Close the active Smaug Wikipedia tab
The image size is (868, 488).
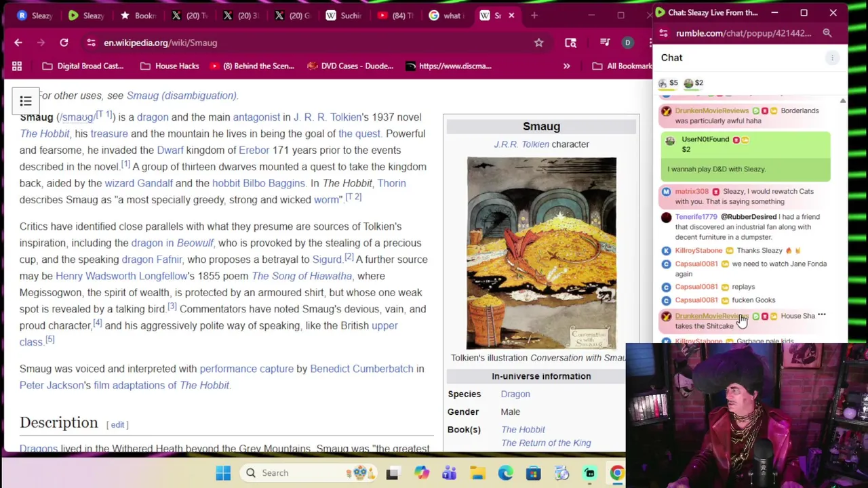point(511,15)
